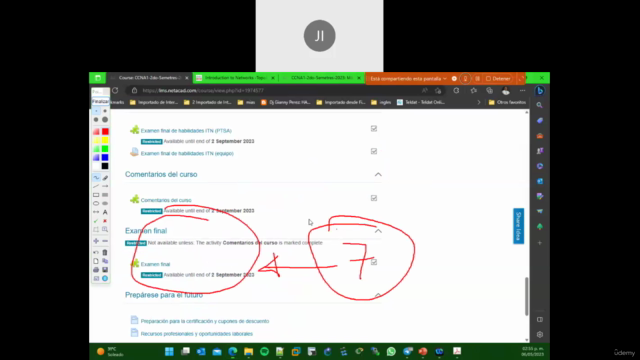
Task: Open Spotify from the taskbar
Action: pyautogui.click(x=264, y=351)
